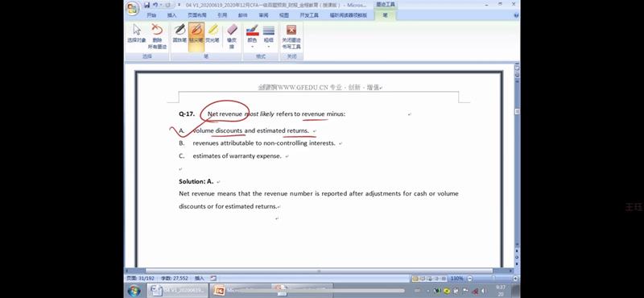
Task: Click the horizontal scrollbar below document
Action: (x=319, y=271)
